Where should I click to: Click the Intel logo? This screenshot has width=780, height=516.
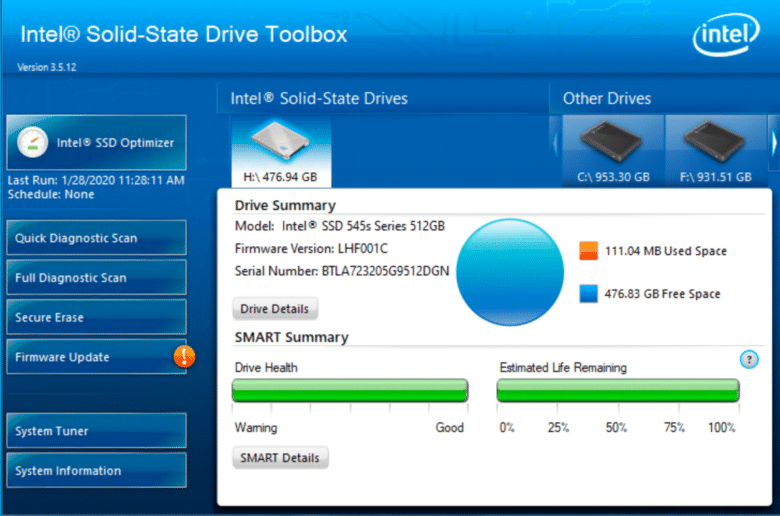point(726,34)
